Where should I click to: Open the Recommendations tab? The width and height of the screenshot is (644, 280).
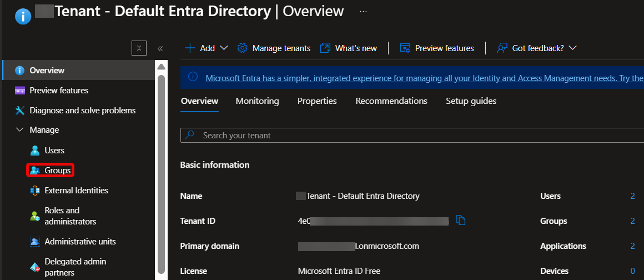[x=391, y=101]
